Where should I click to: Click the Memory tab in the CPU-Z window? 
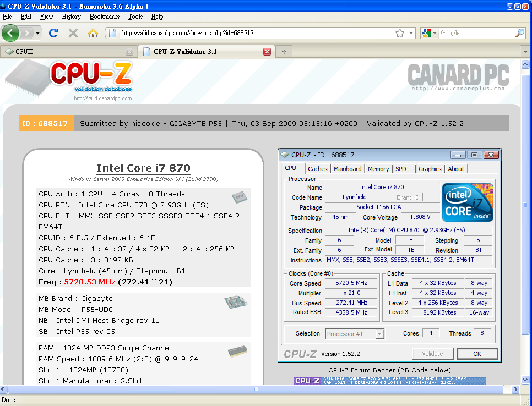[x=378, y=169]
